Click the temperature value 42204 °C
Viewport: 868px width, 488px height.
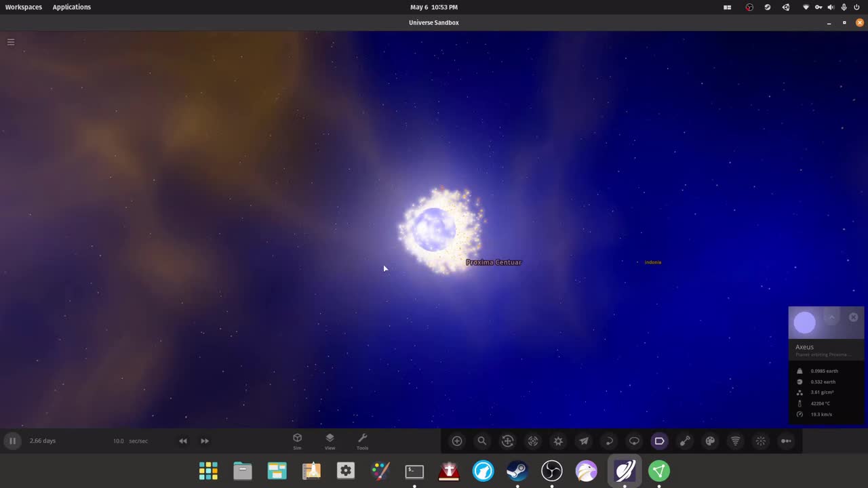[x=820, y=403]
